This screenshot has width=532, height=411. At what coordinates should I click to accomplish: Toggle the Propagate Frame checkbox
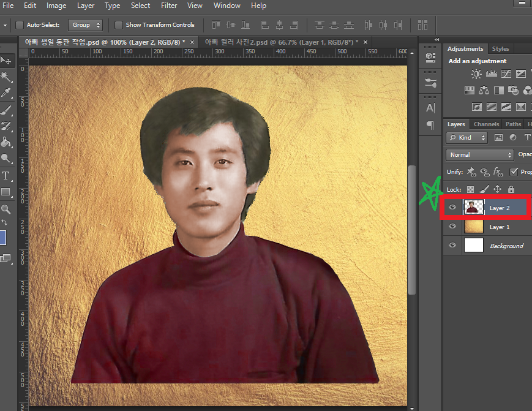514,172
